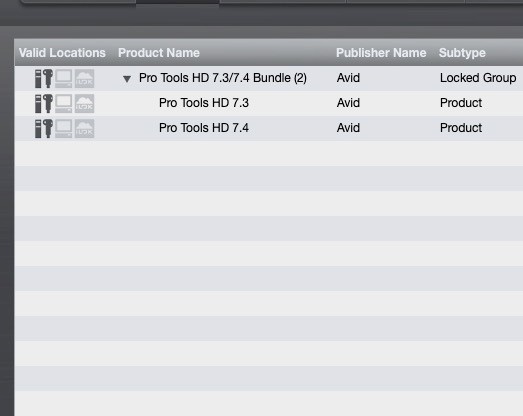This screenshot has height=416, width=523.
Task: Click Product subtype for Pro Tools HD 7.3
Action: (461, 103)
